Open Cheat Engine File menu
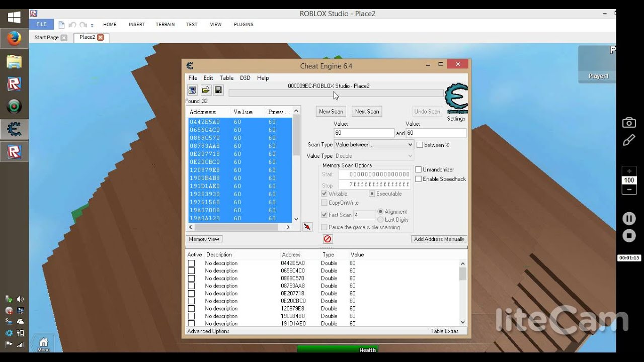This screenshot has height=362, width=644. [193, 78]
